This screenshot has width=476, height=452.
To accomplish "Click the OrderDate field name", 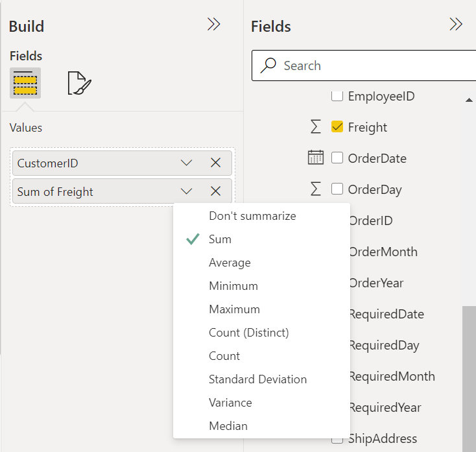I will pyautogui.click(x=377, y=158).
